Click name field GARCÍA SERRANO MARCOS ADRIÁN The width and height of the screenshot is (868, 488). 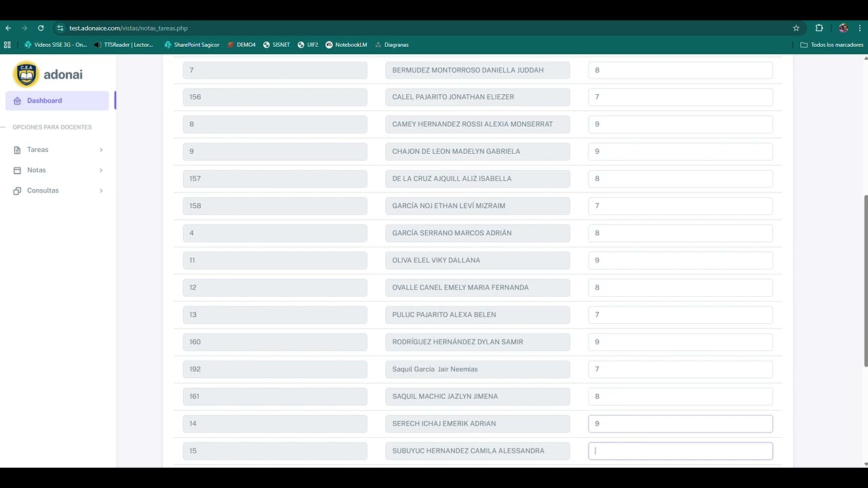477,233
